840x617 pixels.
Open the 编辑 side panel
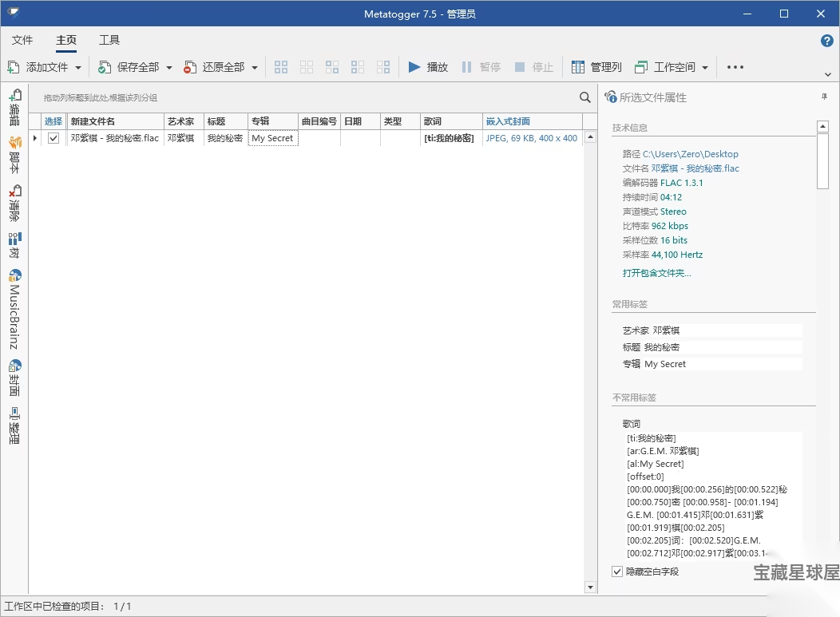pyautogui.click(x=14, y=107)
